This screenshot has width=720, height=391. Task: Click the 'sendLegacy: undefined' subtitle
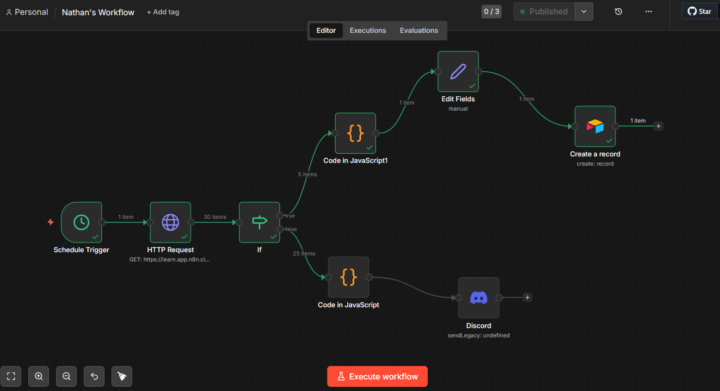(x=478, y=335)
